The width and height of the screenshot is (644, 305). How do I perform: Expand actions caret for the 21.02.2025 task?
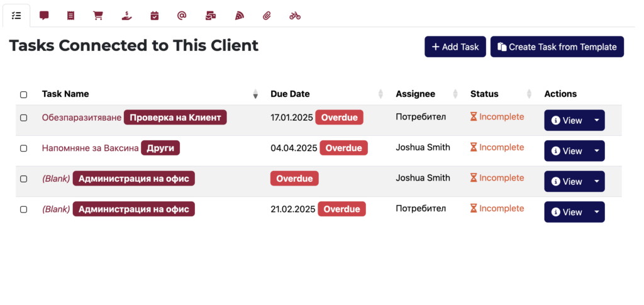596,212
